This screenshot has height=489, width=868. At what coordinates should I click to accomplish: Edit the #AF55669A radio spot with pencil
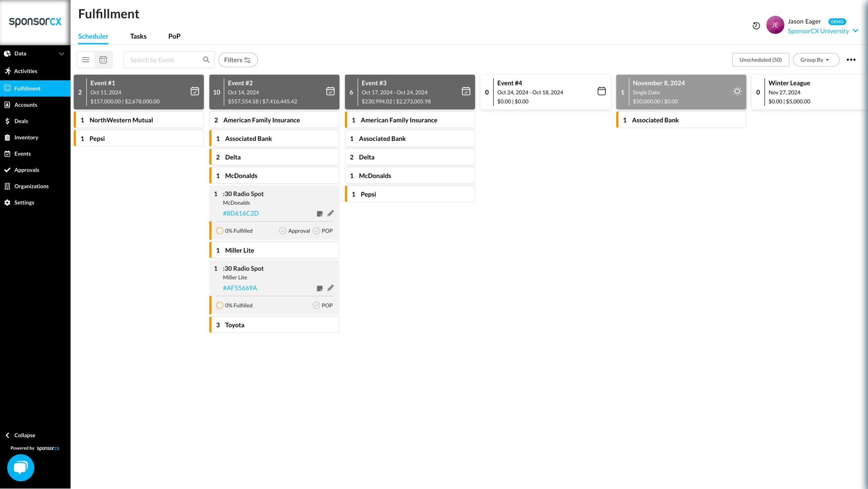(x=331, y=288)
